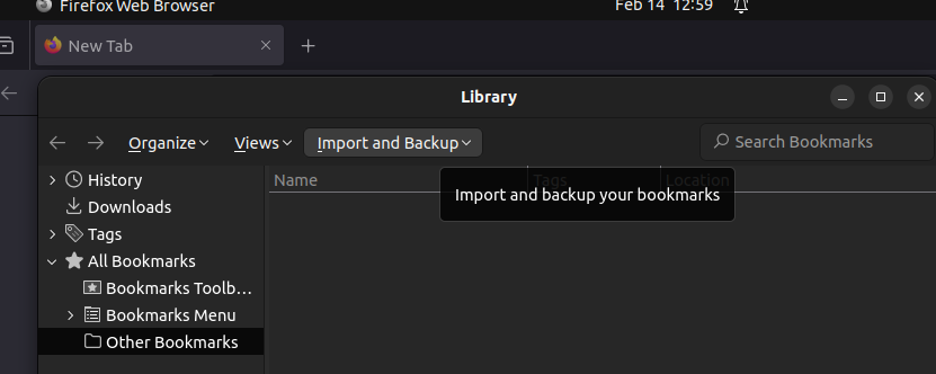Click the All Bookmarks star icon
Viewport: 936px width, 374px height.
(73, 261)
